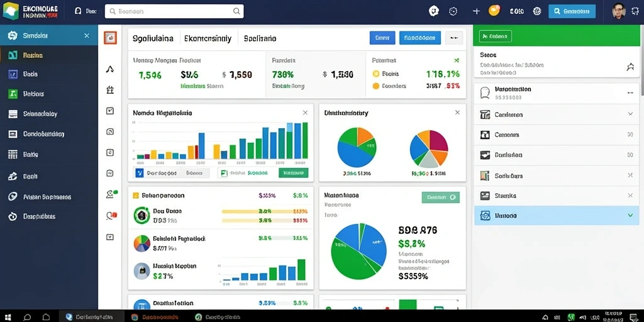Open settings gear next to blue search button

tap(537, 11)
